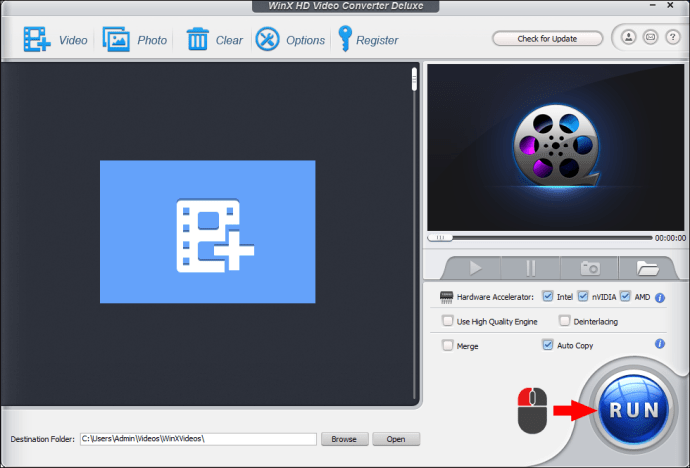Click the preview playback seek slider
Screen dimensions: 690x468
tap(540, 238)
